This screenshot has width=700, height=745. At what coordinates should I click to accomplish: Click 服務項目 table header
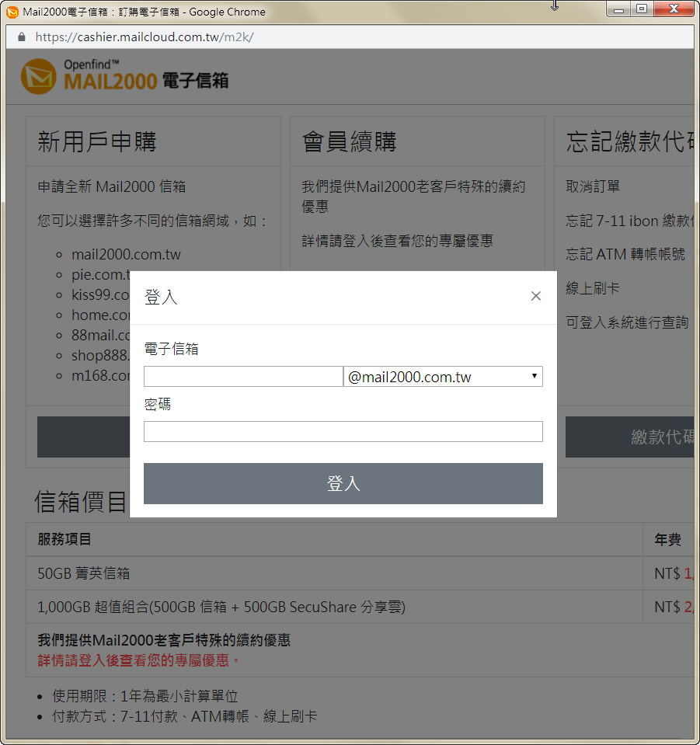(64, 539)
